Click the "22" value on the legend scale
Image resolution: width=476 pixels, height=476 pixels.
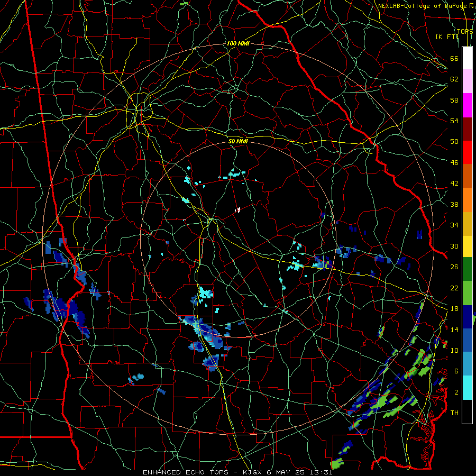point(454,288)
